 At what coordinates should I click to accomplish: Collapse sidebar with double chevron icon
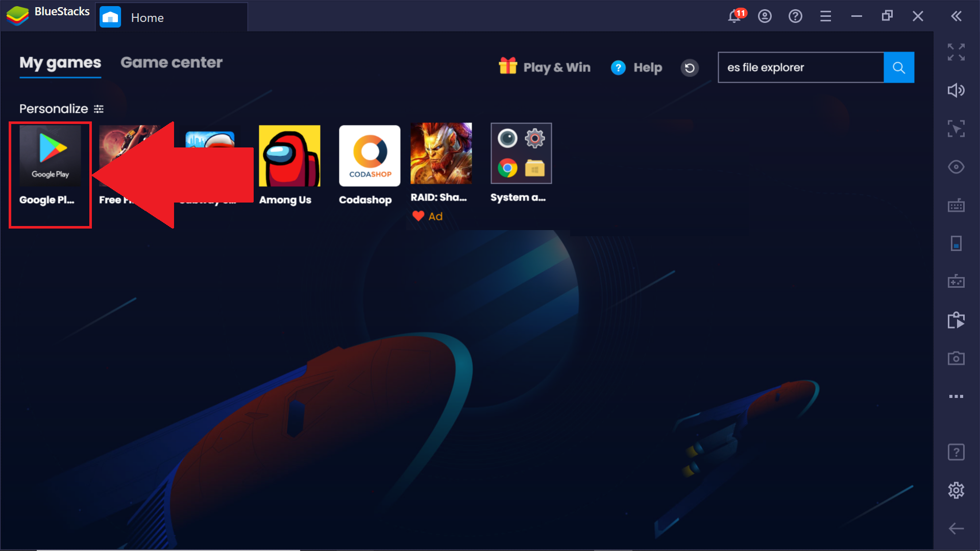coord(957,16)
